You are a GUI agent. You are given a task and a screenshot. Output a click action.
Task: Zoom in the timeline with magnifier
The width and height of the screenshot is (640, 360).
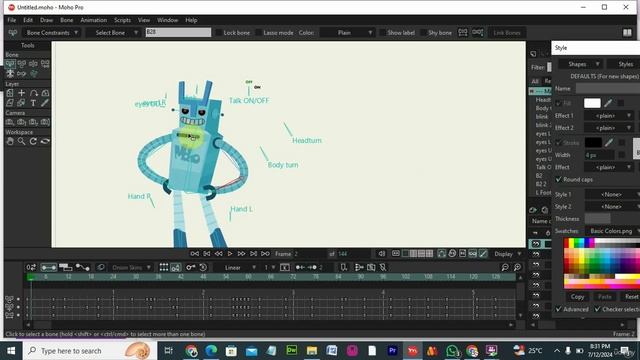point(517,267)
